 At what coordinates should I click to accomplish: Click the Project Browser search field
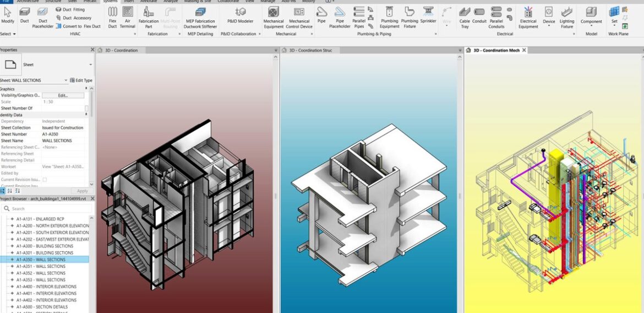[46, 208]
